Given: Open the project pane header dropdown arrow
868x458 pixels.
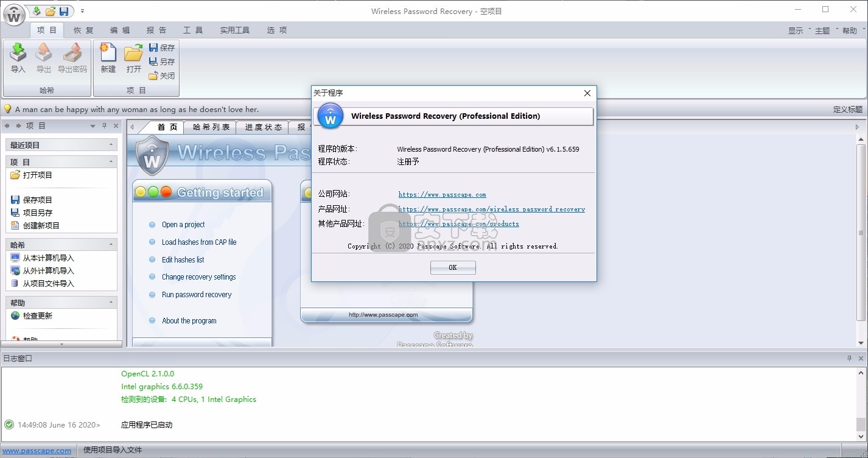Looking at the screenshot, I should [x=93, y=126].
